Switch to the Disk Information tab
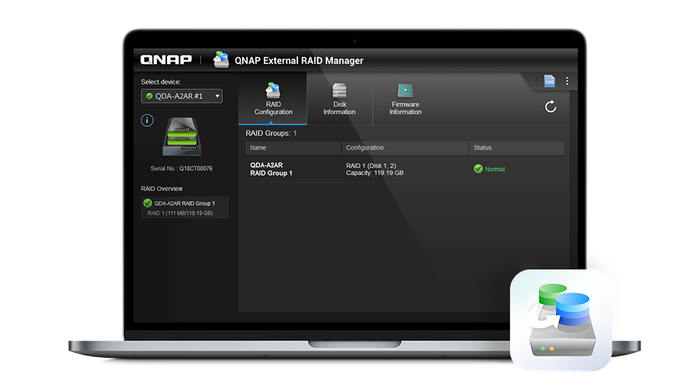The image size is (700, 392). (x=339, y=99)
